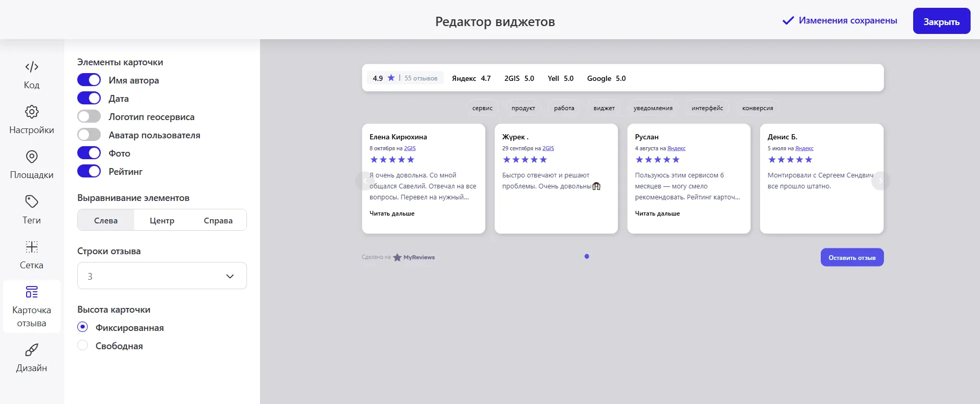Turn on Аватар пользователя switch

click(89, 135)
